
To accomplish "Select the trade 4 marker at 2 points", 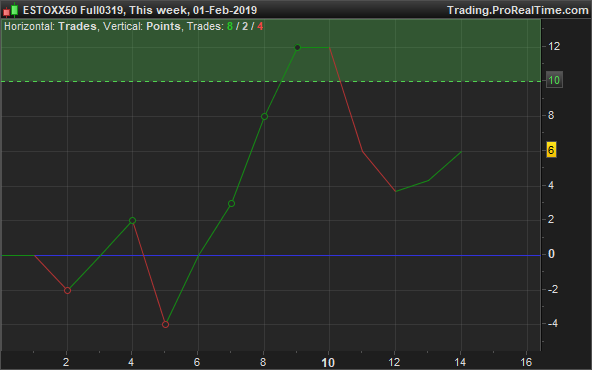I will tap(132, 220).
